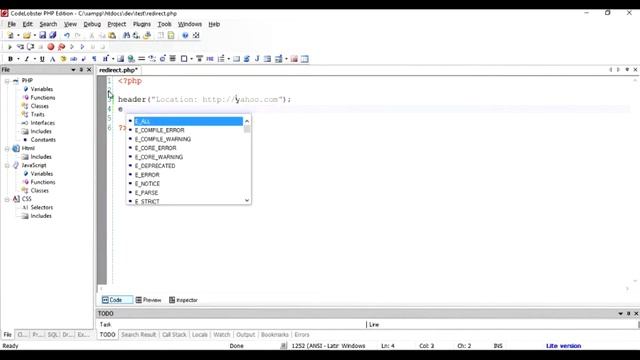
Task: Collapse the Html tree node
Action: tap(7, 149)
